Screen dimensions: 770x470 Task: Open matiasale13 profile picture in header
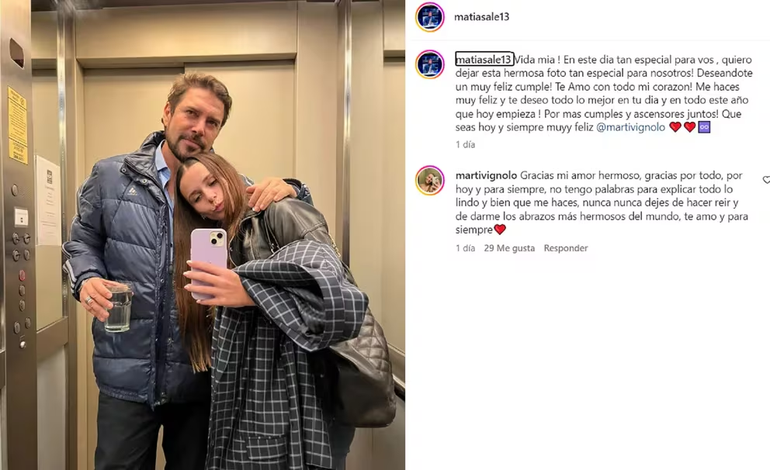click(x=430, y=17)
